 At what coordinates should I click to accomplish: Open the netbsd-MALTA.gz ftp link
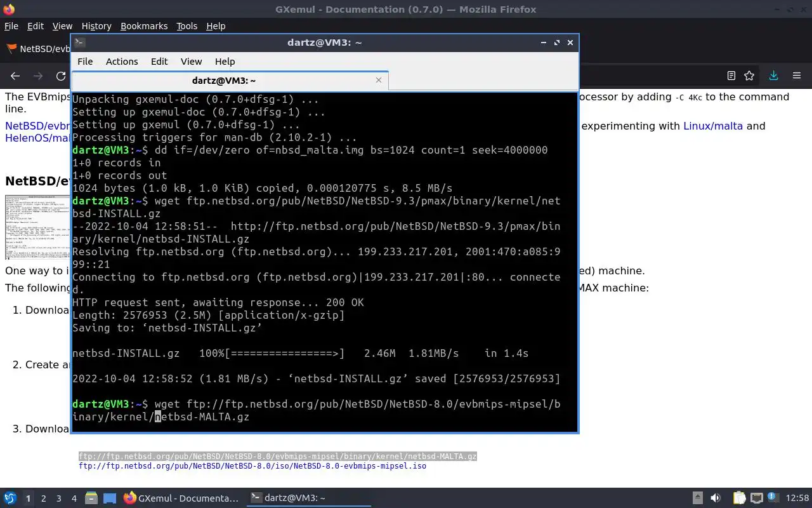277,457
